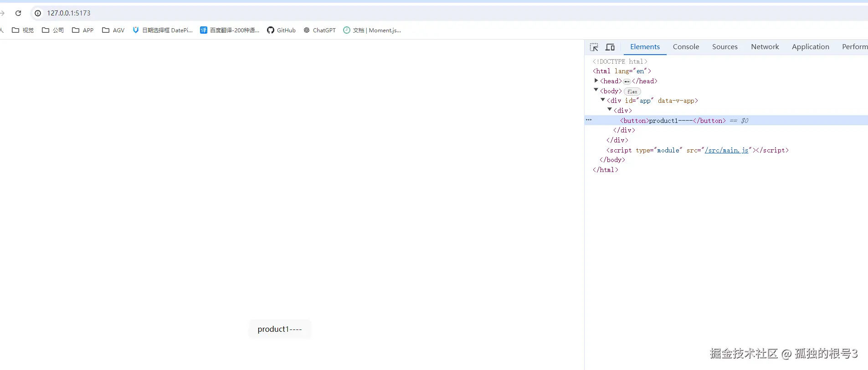
Task: Open the Moment.js 文档 bookmark
Action: click(x=372, y=30)
